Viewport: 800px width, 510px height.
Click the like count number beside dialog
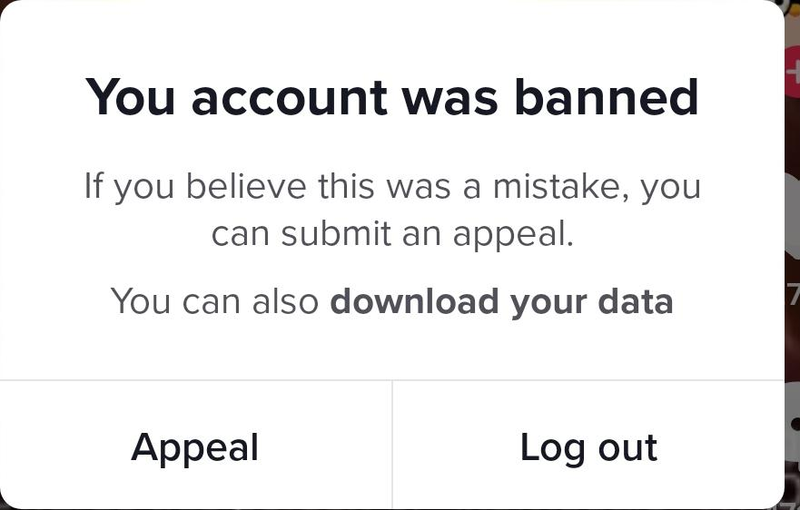793,296
